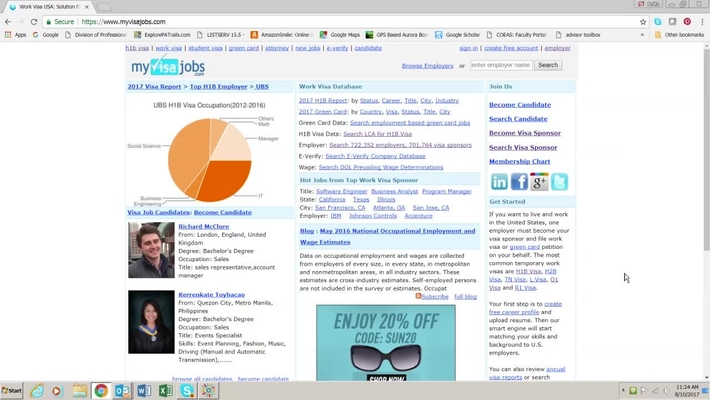Open File Explorer from taskbar
The image size is (710, 400).
(79, 390)
